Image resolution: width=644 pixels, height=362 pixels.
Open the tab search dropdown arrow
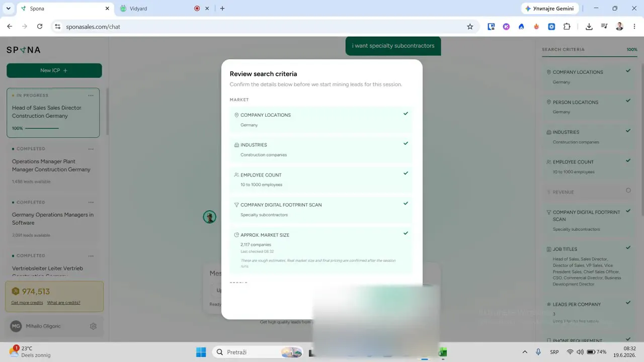[8, 9]
